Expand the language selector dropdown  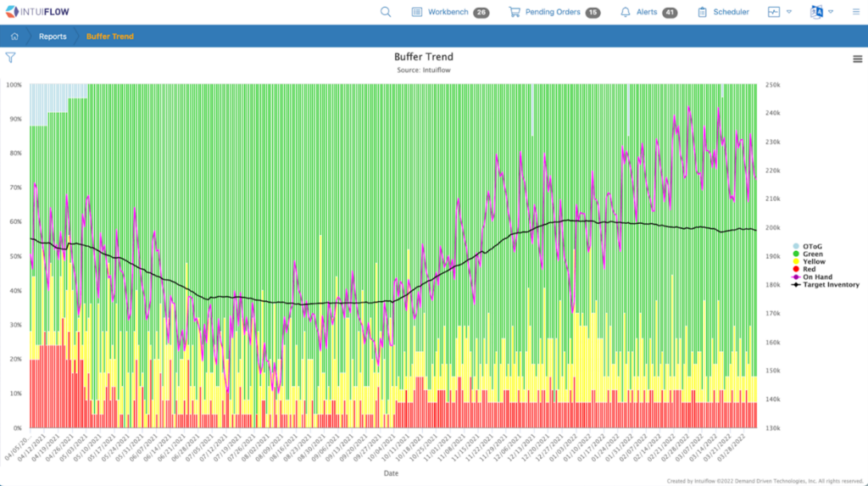point(831,12)
